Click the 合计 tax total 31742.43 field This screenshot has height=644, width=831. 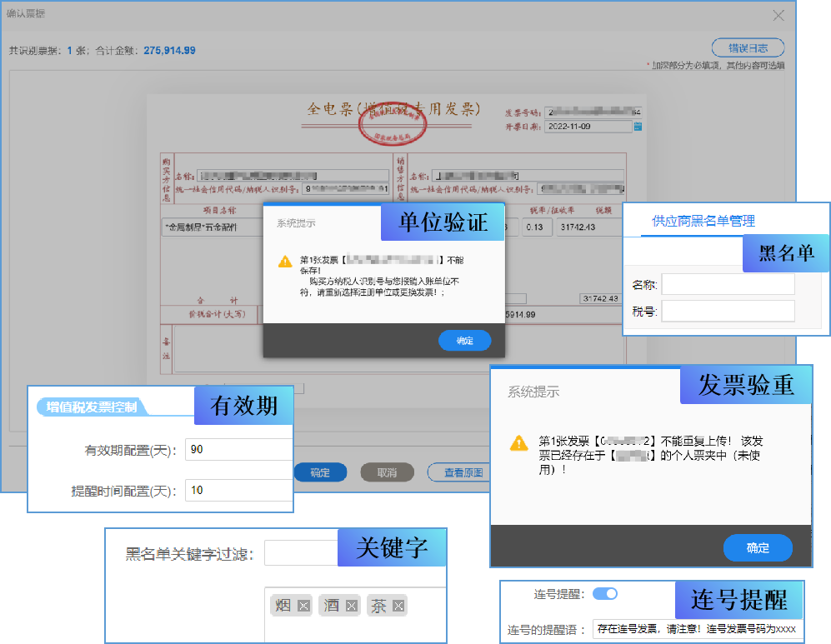click(x=600, y=299)
